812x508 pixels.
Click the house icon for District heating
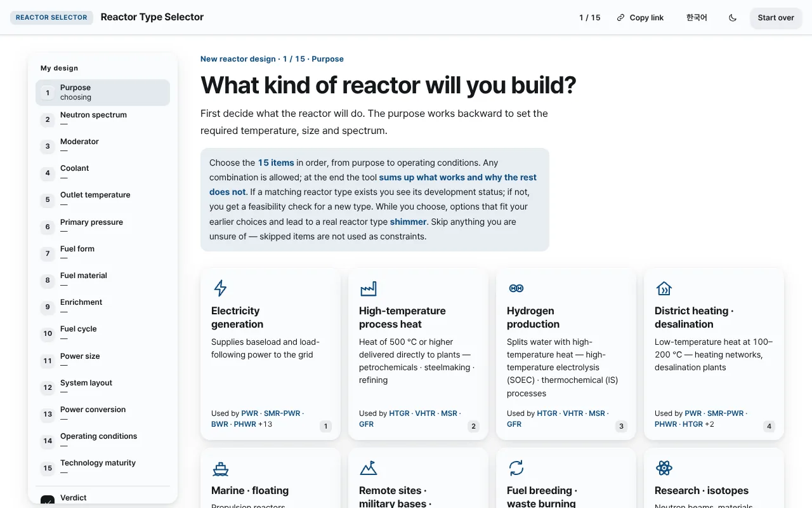[x=664, y=288]
